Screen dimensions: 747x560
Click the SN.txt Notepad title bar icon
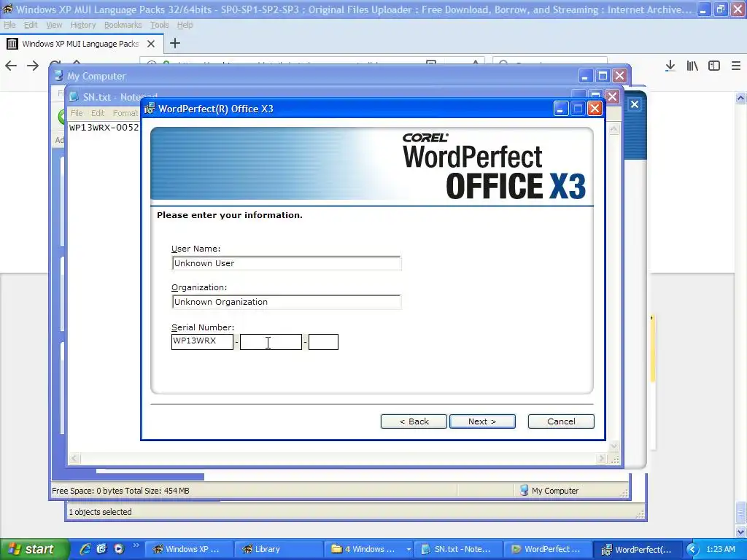click(74, 97)
